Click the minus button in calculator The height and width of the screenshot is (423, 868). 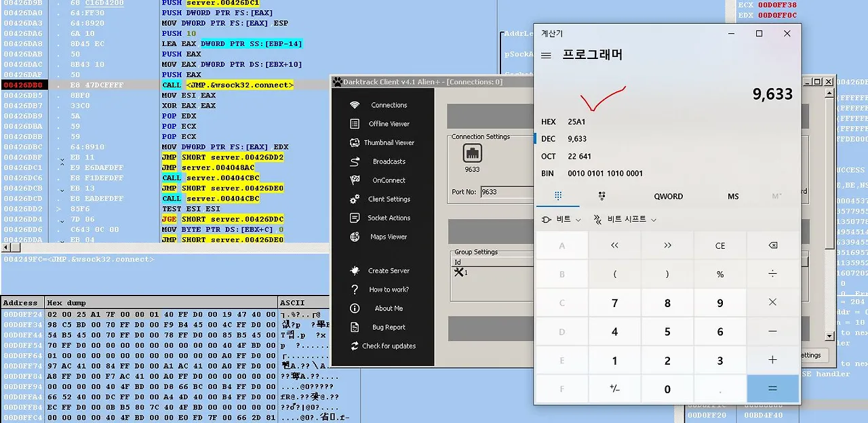(773, 331)
